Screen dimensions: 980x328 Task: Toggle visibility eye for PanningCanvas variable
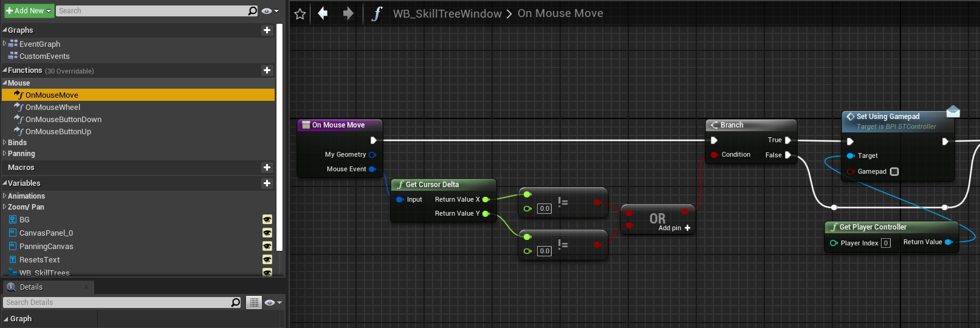267,247
